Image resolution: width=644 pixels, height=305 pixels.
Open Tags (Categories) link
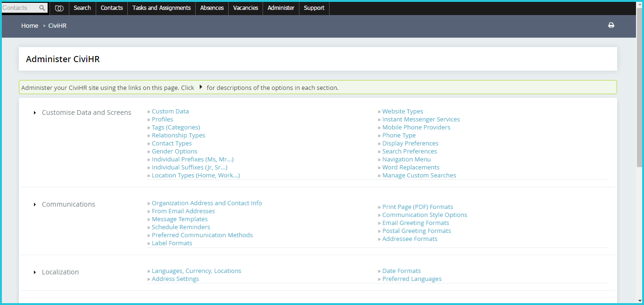176,128
